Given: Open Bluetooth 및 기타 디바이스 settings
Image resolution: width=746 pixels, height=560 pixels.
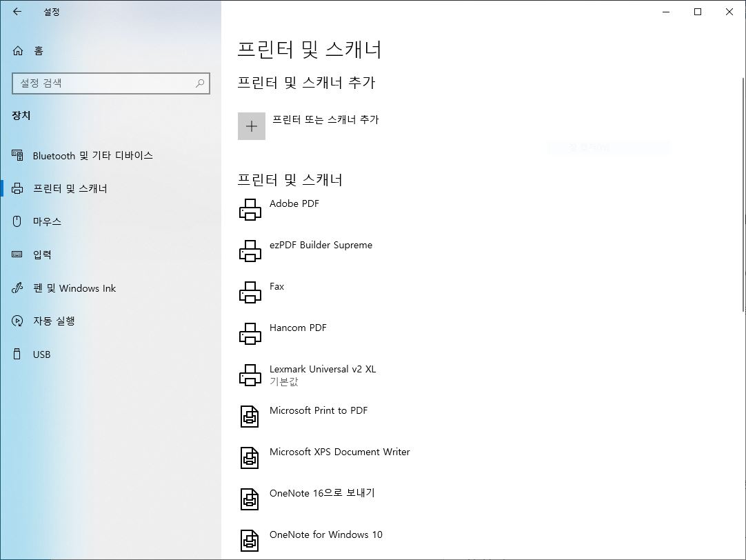Looking at the screenshot, I should (x=93, y=156).
